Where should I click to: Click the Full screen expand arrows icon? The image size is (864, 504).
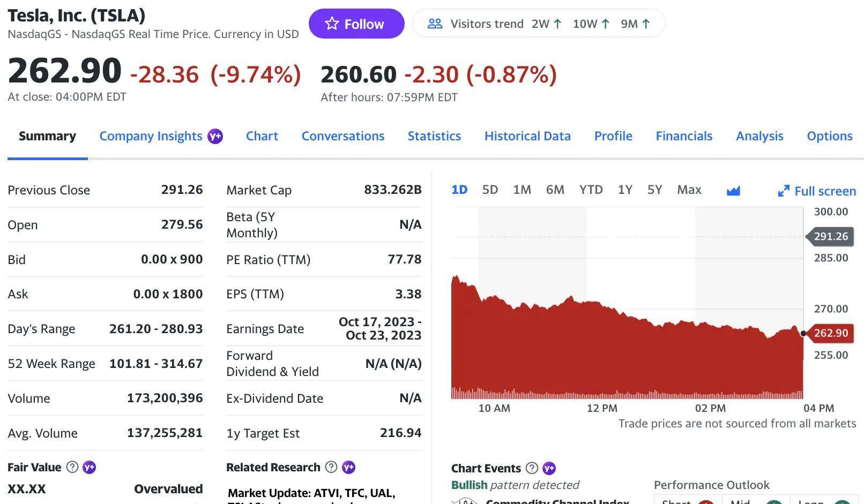784,191
